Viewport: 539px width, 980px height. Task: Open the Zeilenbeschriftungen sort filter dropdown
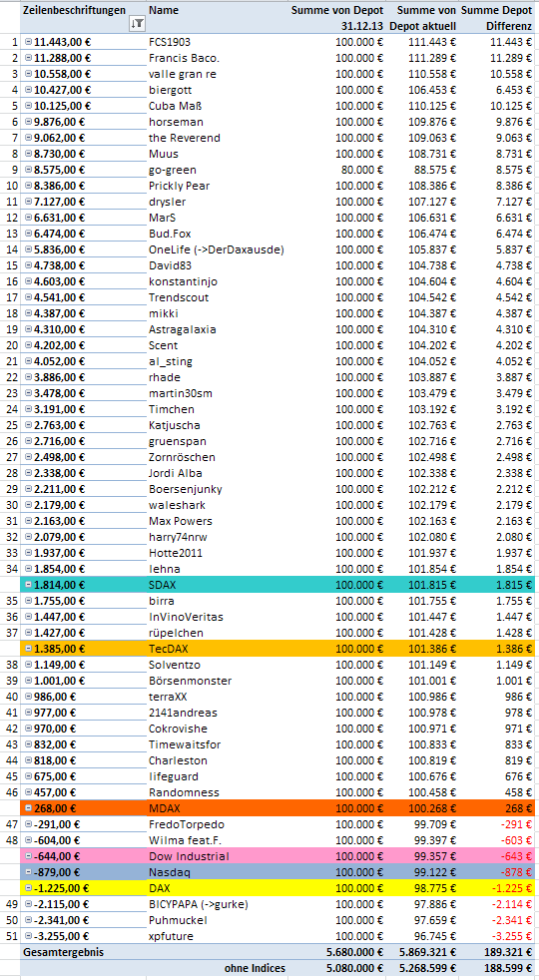138,24
